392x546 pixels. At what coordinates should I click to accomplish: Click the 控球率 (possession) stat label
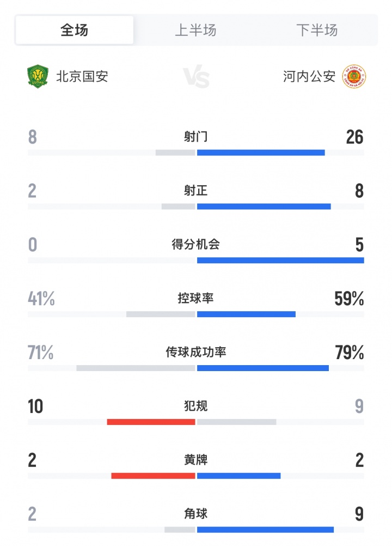[x=196, y=299]
